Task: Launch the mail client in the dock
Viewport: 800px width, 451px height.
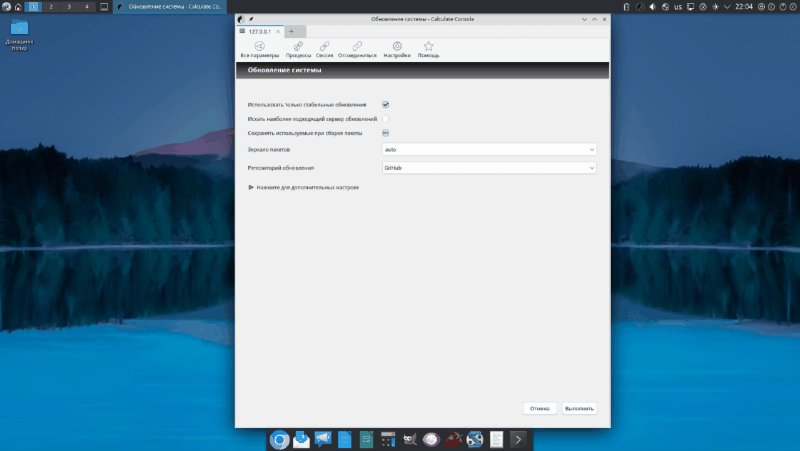Action: pyautogui.click(x=302, y=439)
